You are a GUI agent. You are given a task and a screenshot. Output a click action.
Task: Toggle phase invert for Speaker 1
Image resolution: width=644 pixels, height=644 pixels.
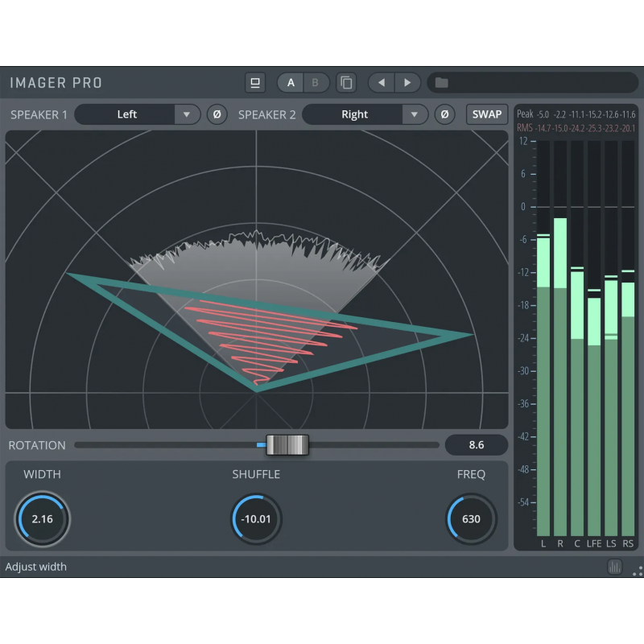(x=216, y=114)
